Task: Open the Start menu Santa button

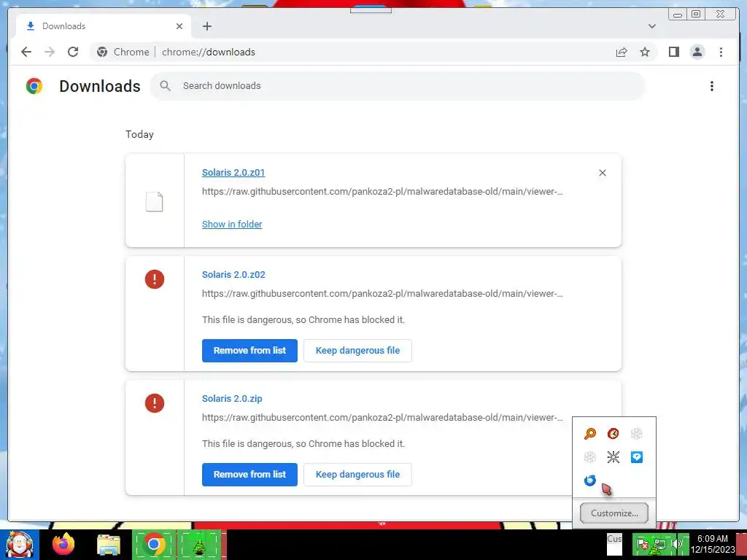Action: pyautogui.click(x=20, y=545)
